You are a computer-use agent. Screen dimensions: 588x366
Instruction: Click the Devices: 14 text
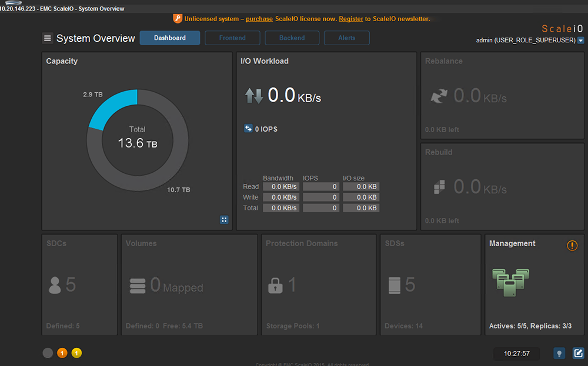(403, 326)
